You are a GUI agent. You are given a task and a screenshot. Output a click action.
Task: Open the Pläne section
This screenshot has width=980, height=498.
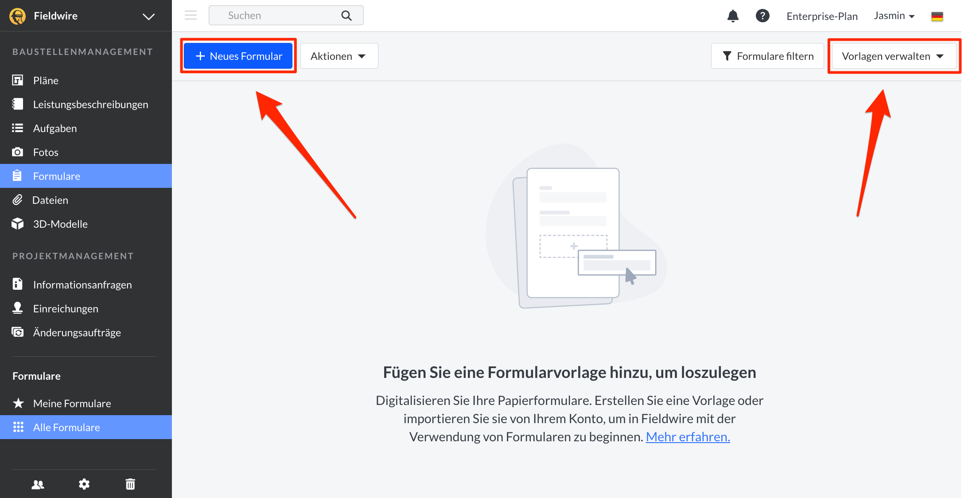pyautogui.click(x=46, y=80)
